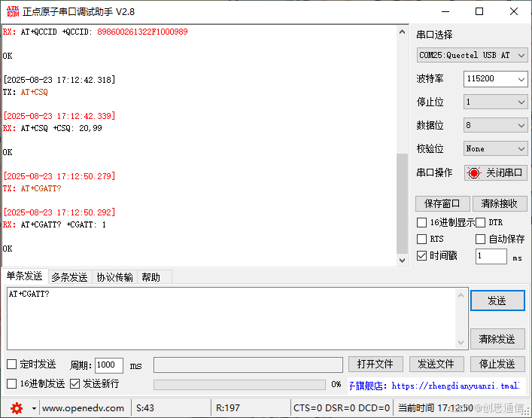The width and height of the screenshot is (532, 418).
Task: Open the COM25 Quectel USB AT port dropdown
Action: pos(472,55)
